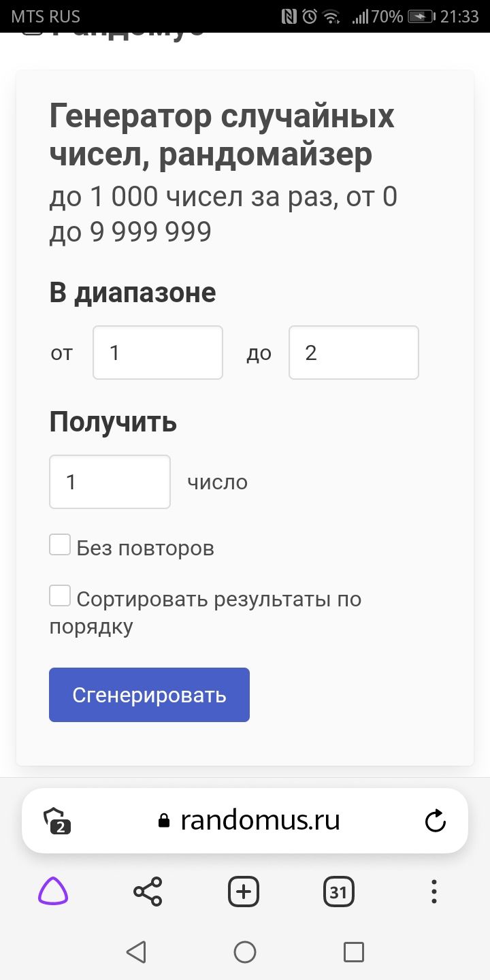The image size is (490, 980).
Task: Open a new tab with plus icon
Action: pos(244,892)
